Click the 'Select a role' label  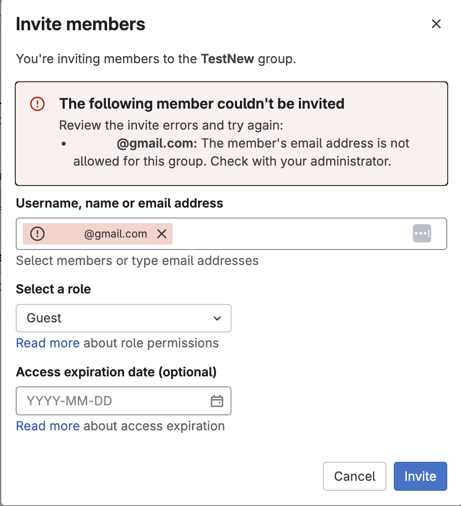[x=53, y=289]
